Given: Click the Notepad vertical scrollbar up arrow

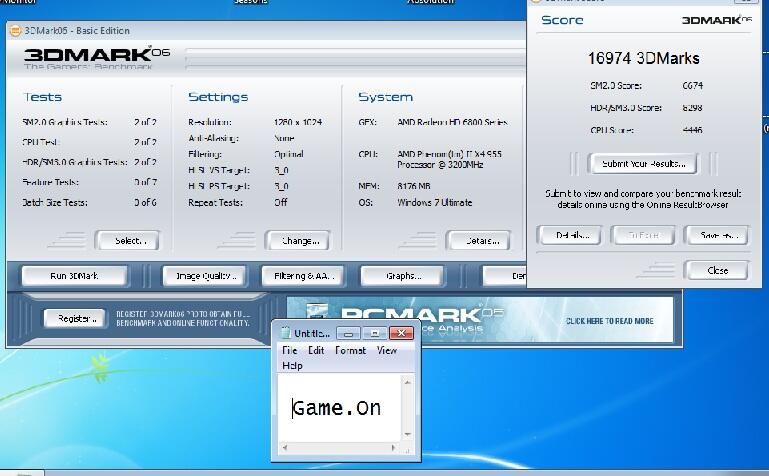Looking at the screenshot, I should (407, 382).
